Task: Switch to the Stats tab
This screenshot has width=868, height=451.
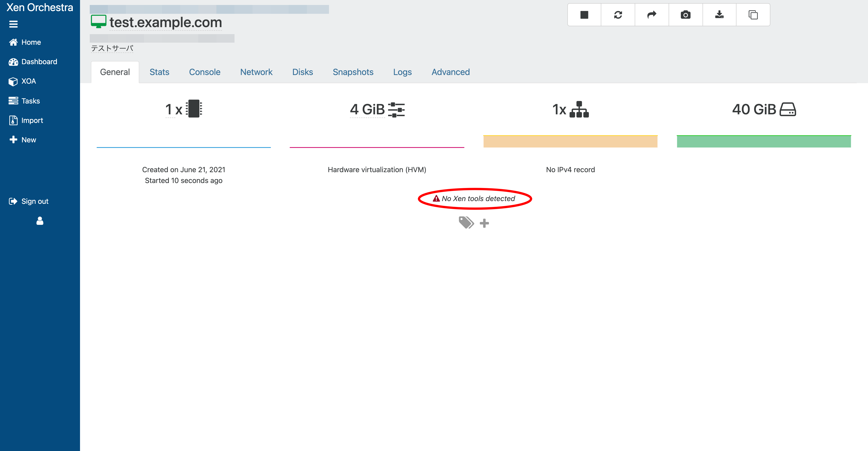Action: pos(159,72)
